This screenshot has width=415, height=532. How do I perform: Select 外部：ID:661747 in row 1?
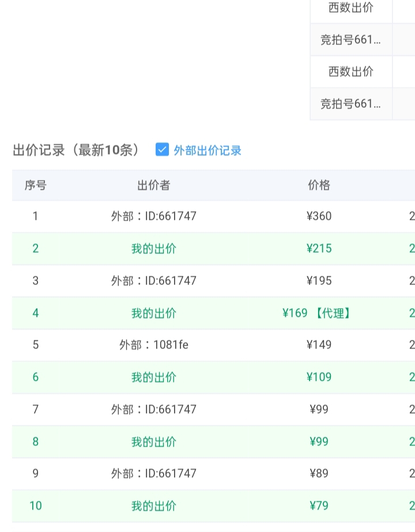point(153,216)
